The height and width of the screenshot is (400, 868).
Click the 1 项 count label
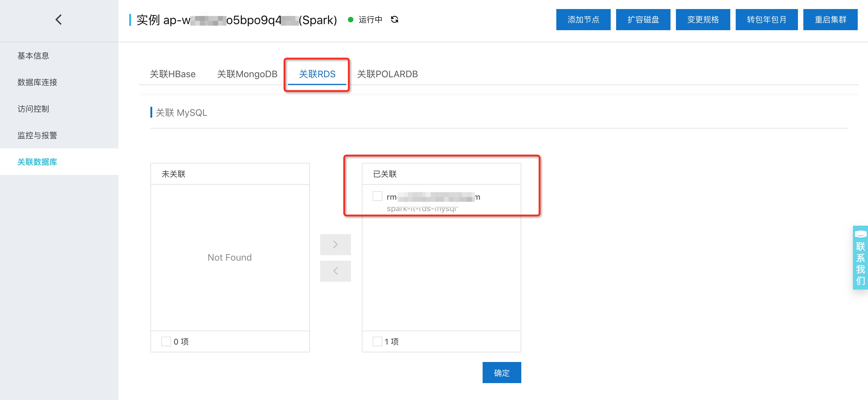391,341
